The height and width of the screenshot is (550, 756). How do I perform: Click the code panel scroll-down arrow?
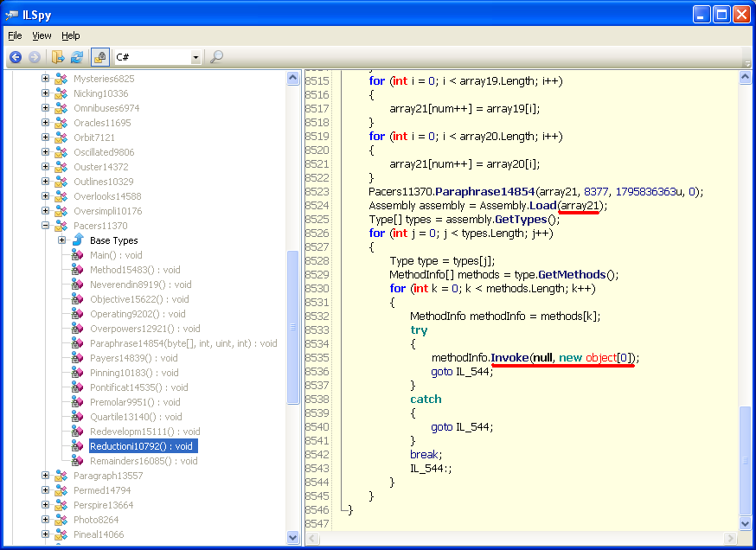(745, 522)
